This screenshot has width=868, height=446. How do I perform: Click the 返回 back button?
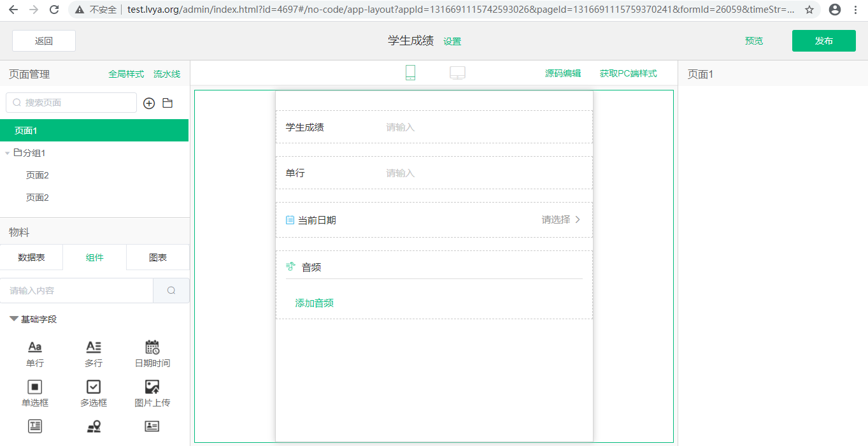(44, 41)
